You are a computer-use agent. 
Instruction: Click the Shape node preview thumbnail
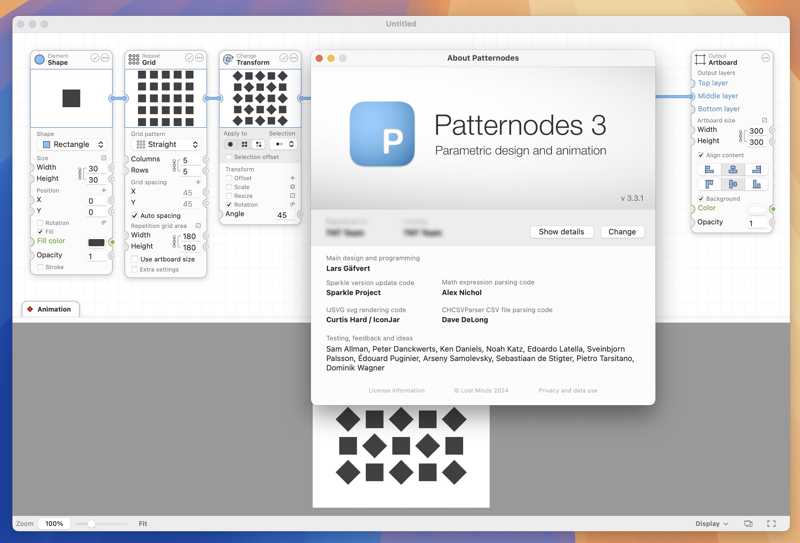71,98
